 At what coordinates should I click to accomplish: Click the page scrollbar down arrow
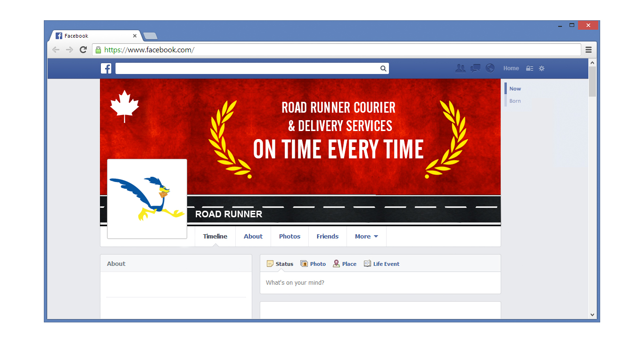593,314
